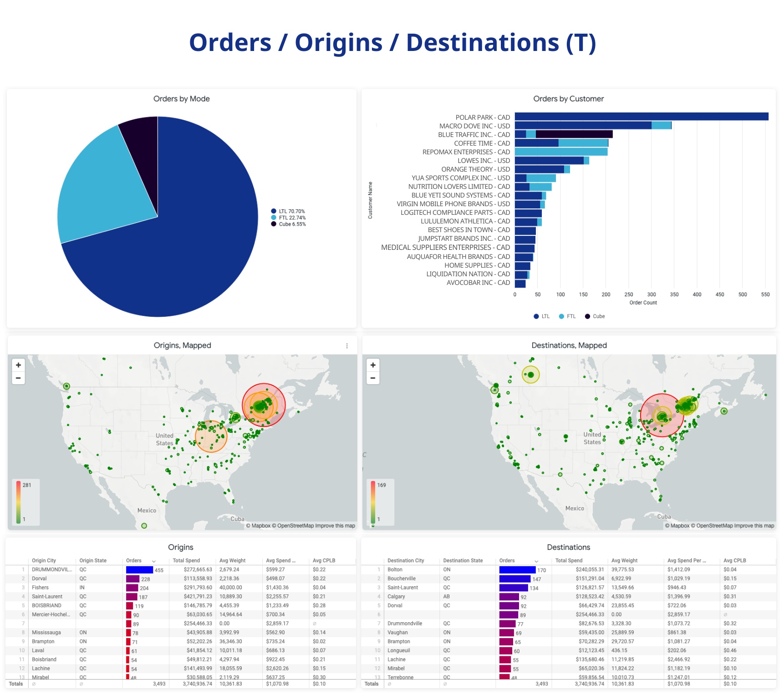Click Improve this map on Destinations map
Viewport: 784px width, 700px height.
pyautogui.click(x=754, y=526)
